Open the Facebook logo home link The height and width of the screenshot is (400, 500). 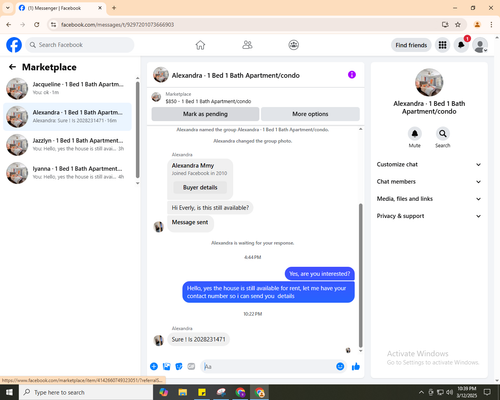(x=14, y=45)
